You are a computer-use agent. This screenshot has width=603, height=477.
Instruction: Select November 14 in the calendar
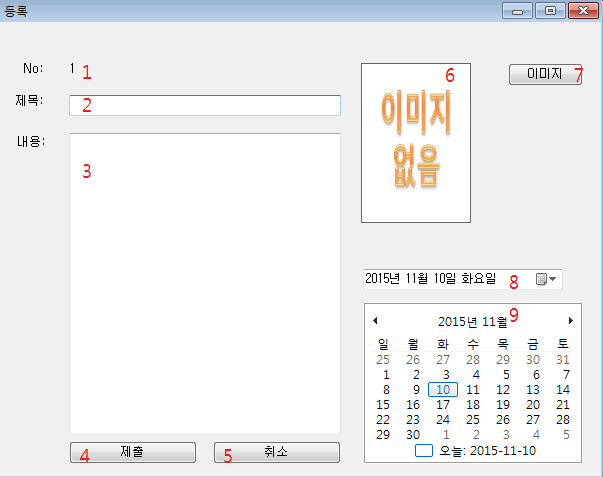pos(563,389)
